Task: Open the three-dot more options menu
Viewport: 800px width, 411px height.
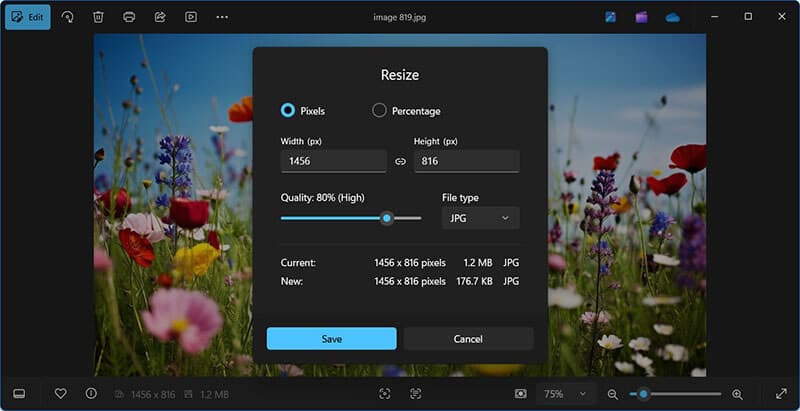Action: coord(222,17)
